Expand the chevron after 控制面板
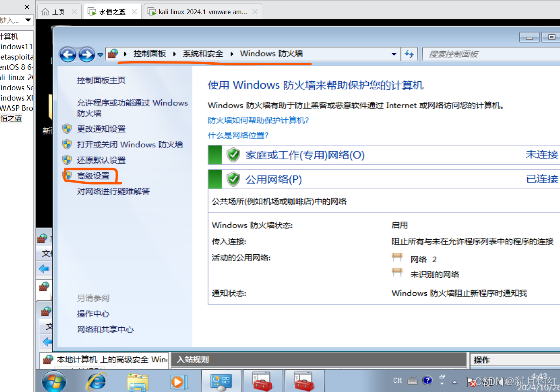Viewport: 560px width, 392px height. 174,54
